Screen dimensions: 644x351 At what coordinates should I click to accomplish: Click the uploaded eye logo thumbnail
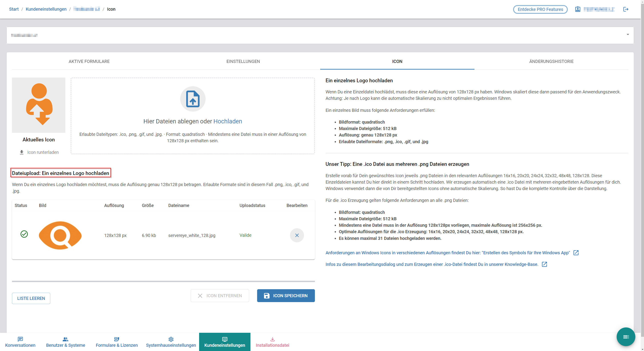60,235
